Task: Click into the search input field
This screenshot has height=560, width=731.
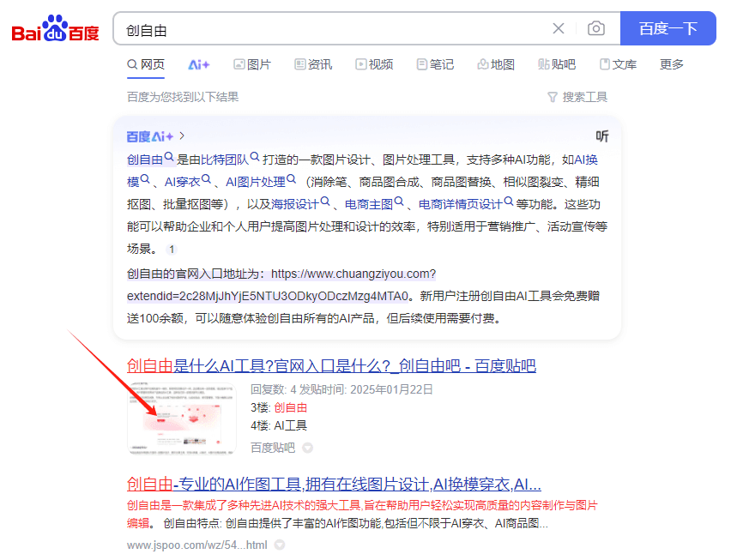Action: pos(335,29)
